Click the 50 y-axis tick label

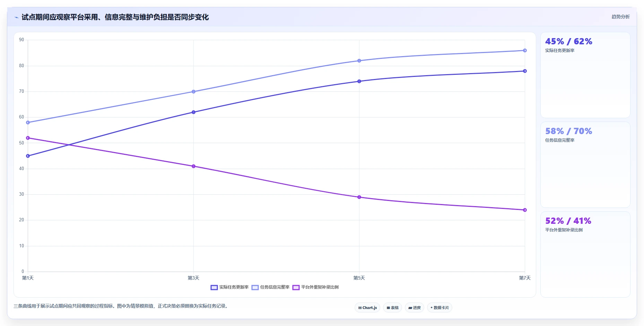[x=21, y=143]
